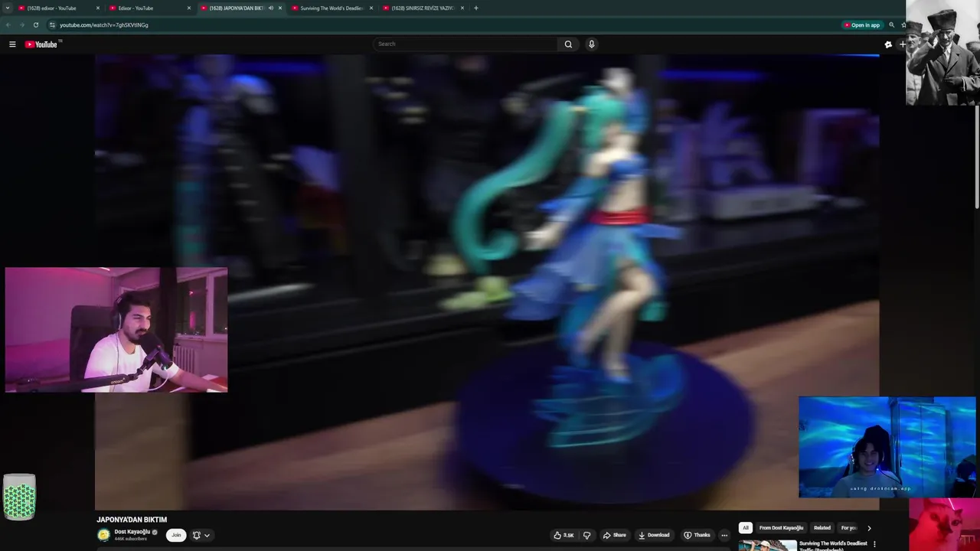980x551 pixels.
Task: Click the search magnifier button
Action: pyautogui.click(x=568, y=44)
